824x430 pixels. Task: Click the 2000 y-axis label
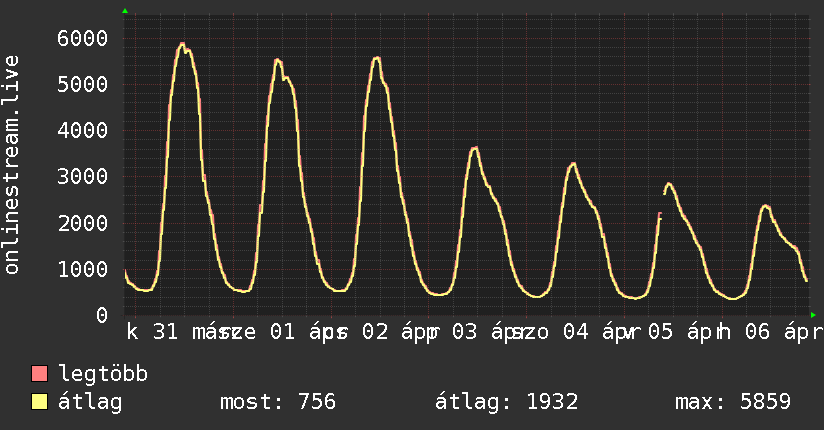(83, 223)
